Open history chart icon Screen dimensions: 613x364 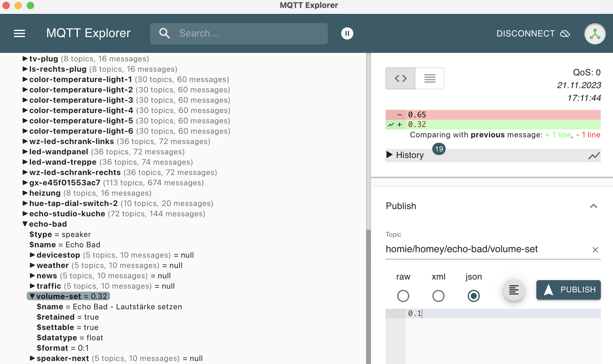click(x=594, y=156)
